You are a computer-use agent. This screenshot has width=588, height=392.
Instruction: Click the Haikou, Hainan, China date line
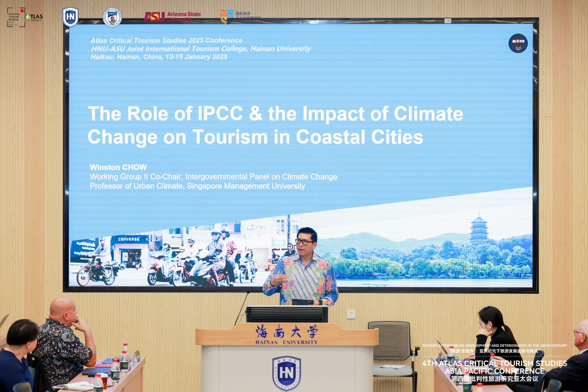[x=159, y=57]
